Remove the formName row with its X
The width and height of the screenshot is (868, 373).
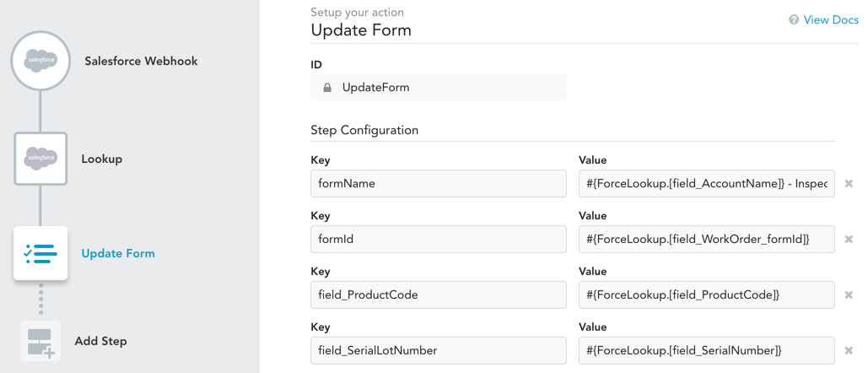849,184
